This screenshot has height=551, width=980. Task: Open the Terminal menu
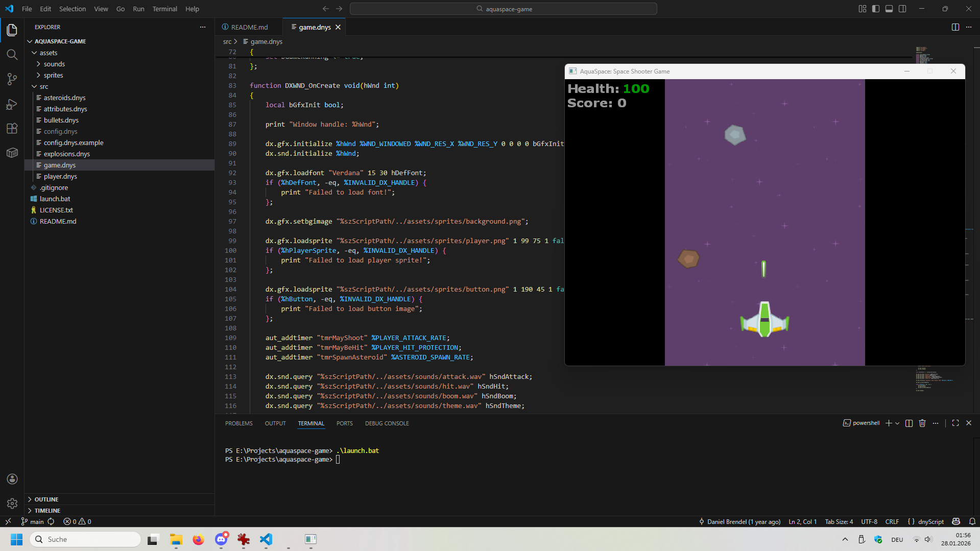coord(164,9)
